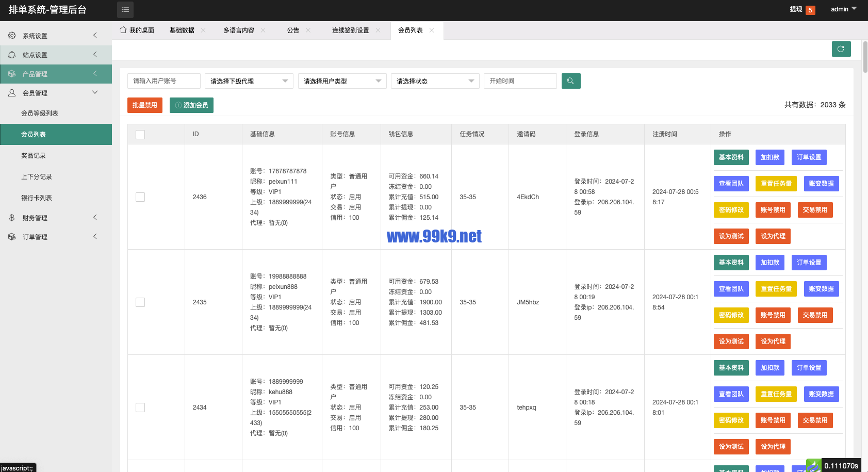Screen dimensions: 868x472
Task: Click the site settings sidebar icon
Action: click(12, 55)
